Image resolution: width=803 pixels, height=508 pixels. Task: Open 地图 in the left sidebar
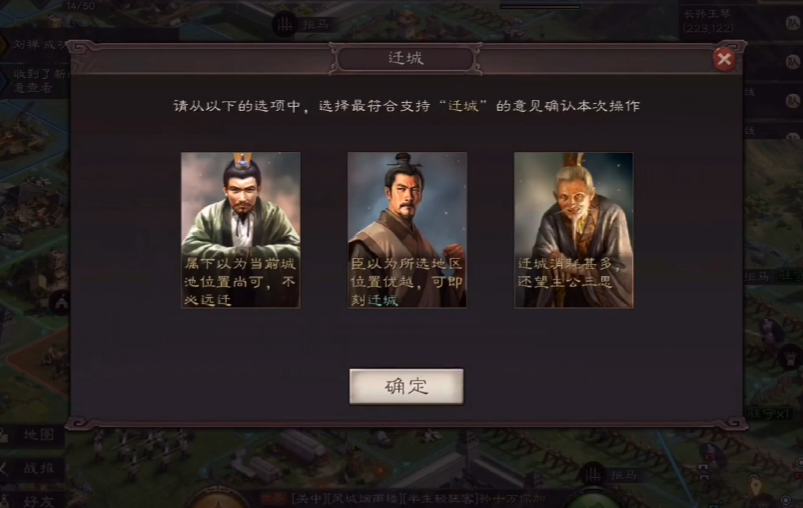31,434
